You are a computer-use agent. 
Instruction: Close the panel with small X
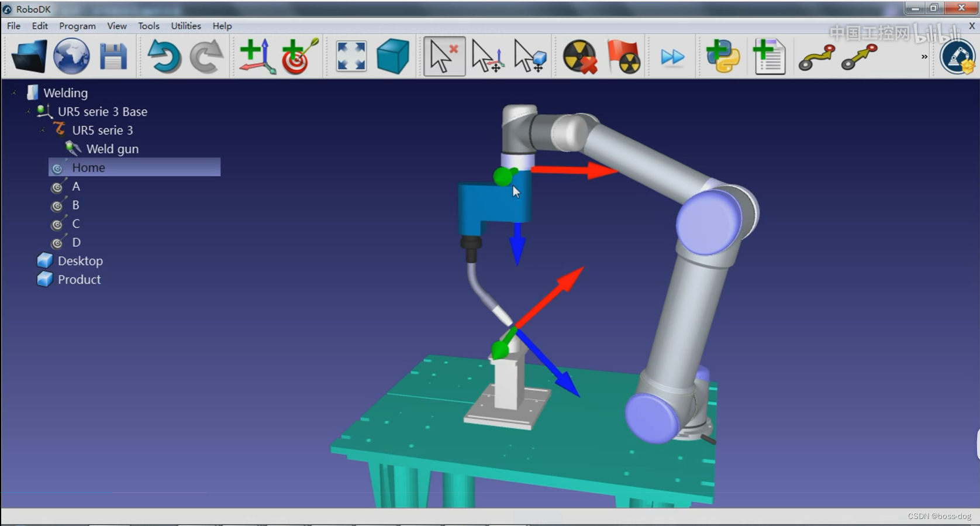click(x=972, y=26)
